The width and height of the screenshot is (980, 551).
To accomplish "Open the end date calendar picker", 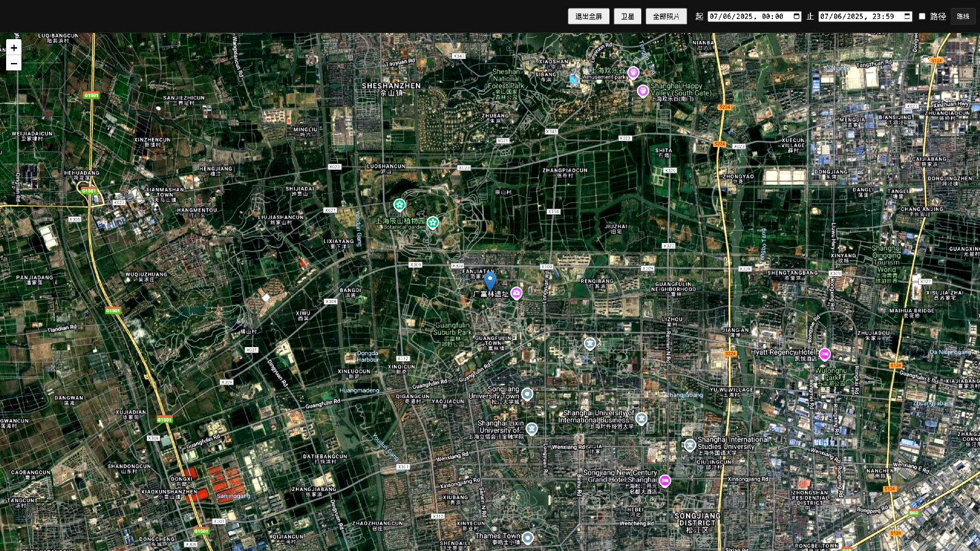I will coord(907,17).
